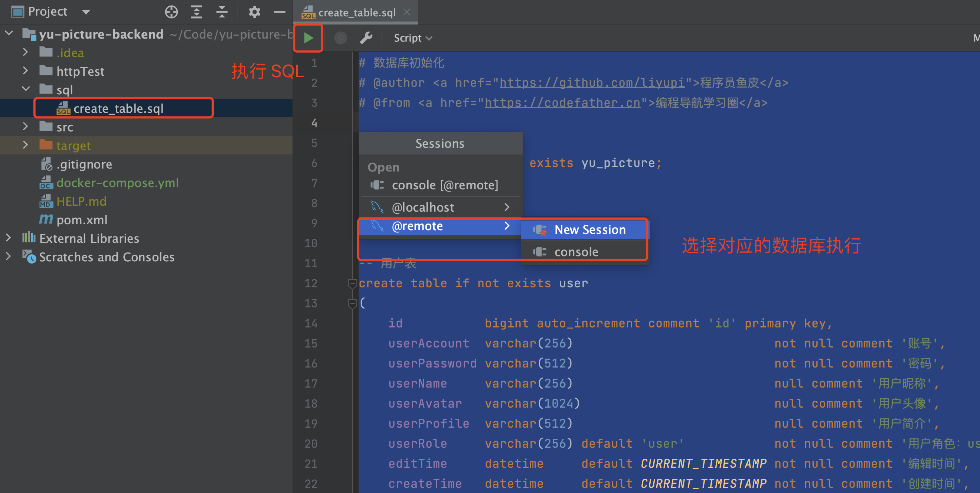
Task: Select pom.xml in the project tree
Action: 81,220
